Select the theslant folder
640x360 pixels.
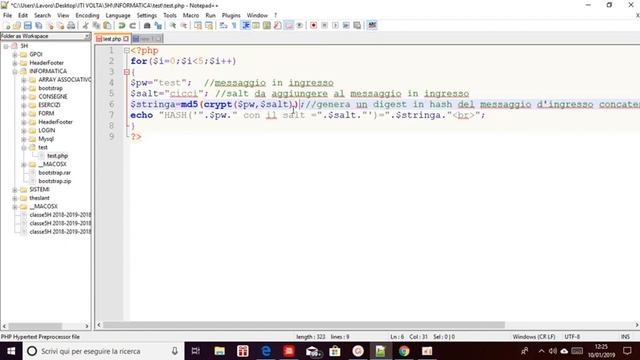39,198
